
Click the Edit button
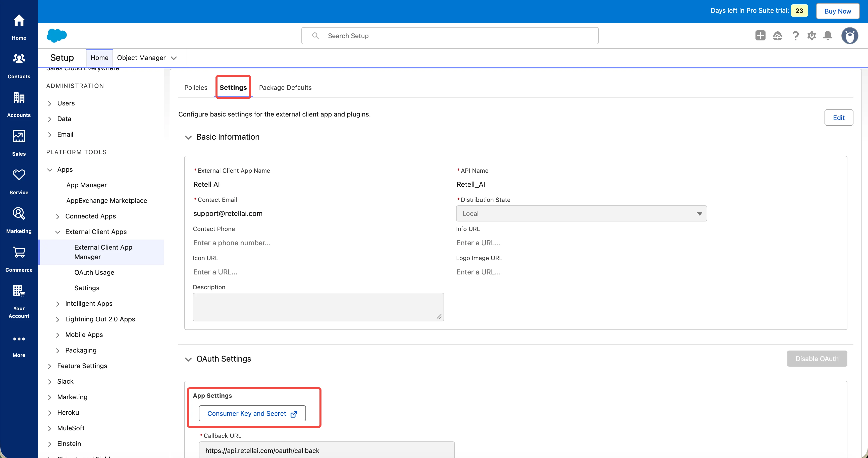(838, 118)
